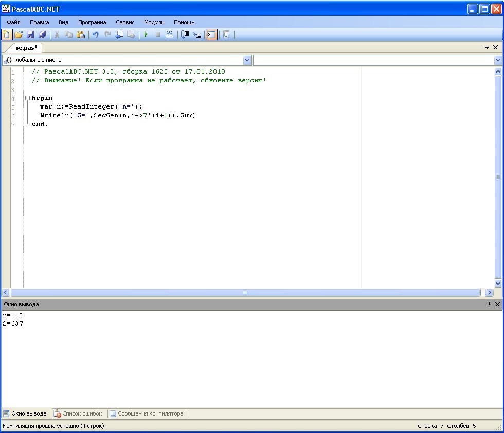The height and width of the screenshot is (433, 504).
Task: Click the horizontal scrollbar in the editor
Action: coord(245,292)
